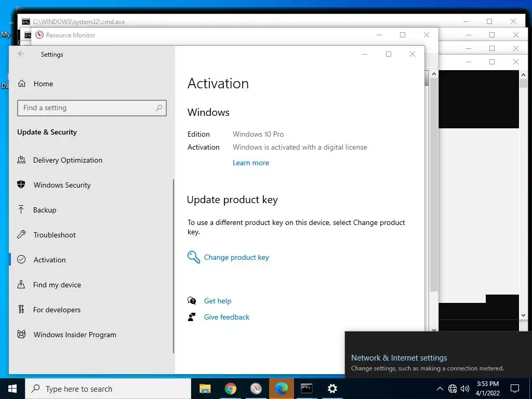Click the cmd.exe title bar icon
The height and width of the screenshot is (399, 532).
tap(26, 22)
